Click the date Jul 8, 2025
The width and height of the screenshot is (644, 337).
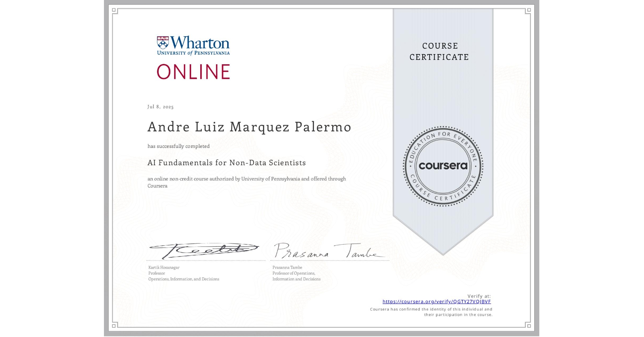coord(160,107)
